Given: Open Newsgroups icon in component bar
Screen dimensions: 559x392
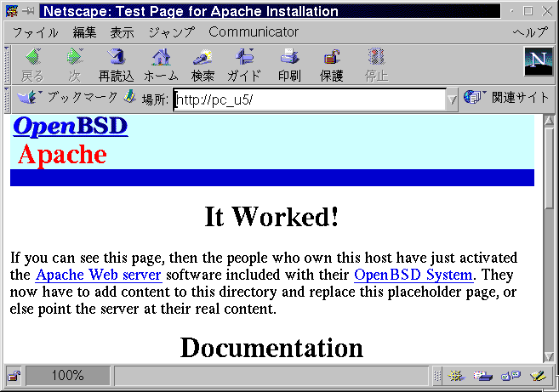Looking at the screenshot, I should pyautogui.click(x=511, y=376).
